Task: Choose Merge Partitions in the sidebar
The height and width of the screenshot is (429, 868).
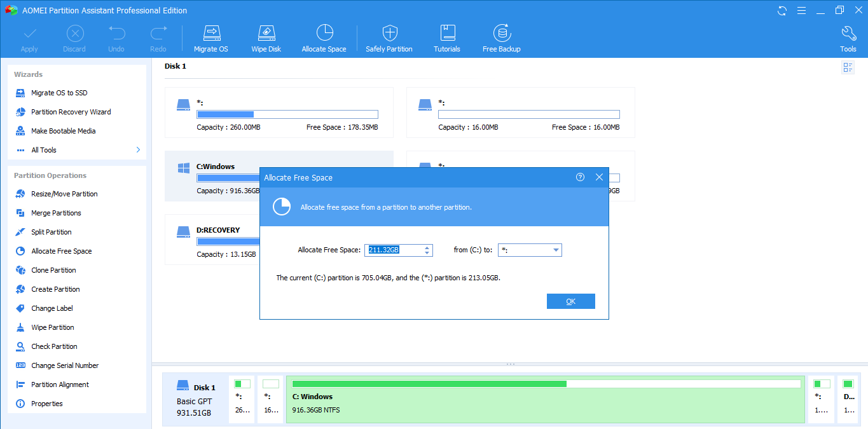Action: [56, 213]
